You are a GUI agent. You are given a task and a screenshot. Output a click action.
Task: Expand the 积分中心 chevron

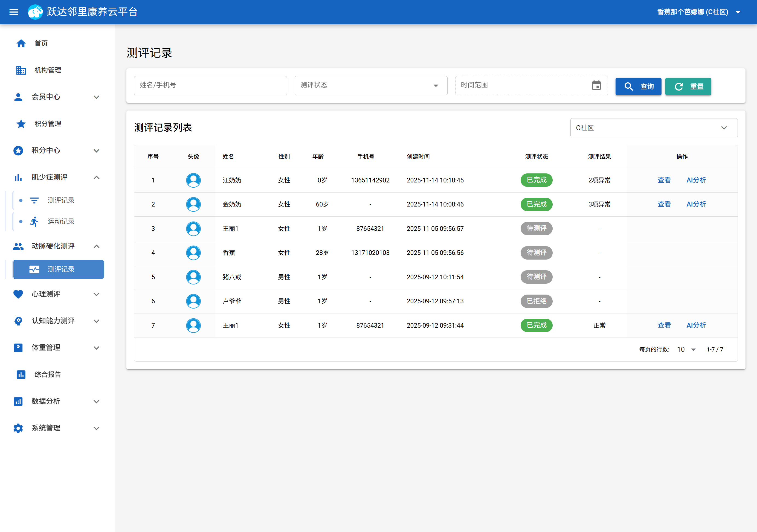point(96,151)
